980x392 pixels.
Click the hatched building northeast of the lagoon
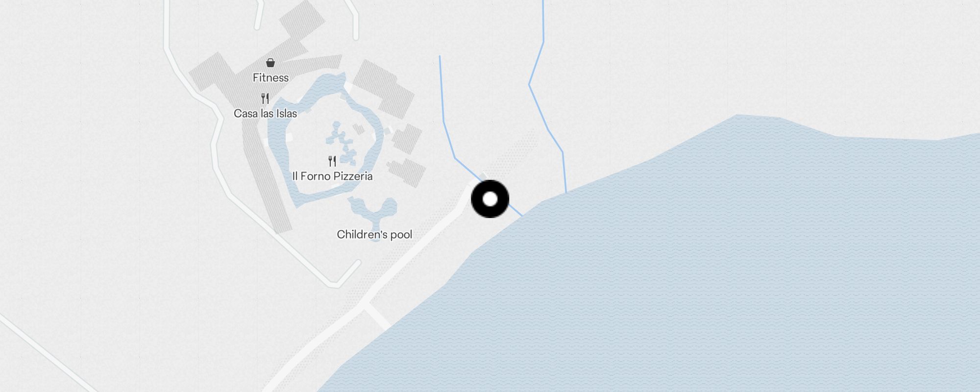coord(383,88)
